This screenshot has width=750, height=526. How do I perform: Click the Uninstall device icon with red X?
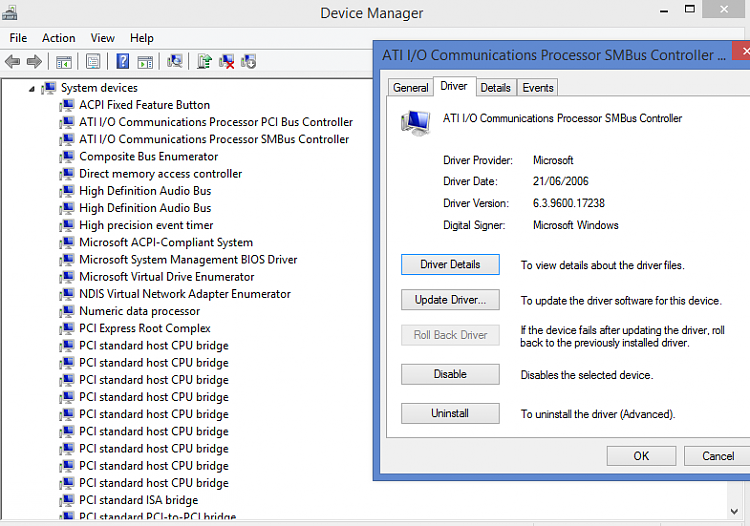(x=226, y=62)
